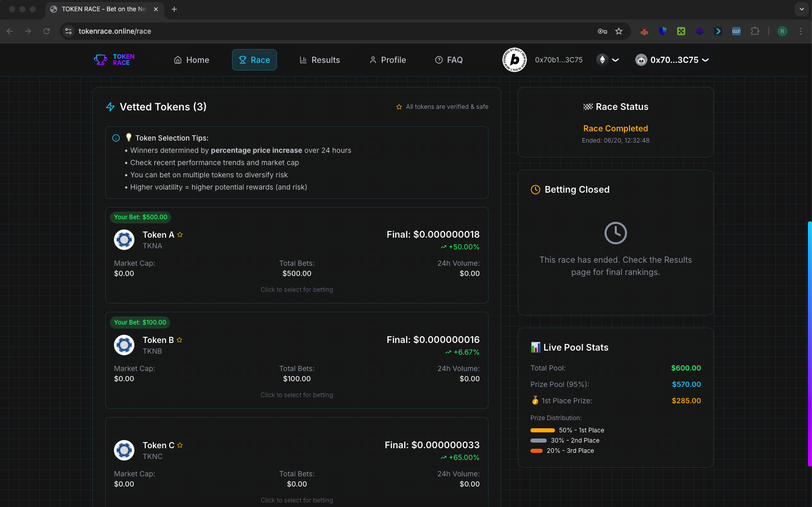Open the 0x70...3C75 account dropdown
This screenshot has height=507, width=812.
tap(672, 60)
